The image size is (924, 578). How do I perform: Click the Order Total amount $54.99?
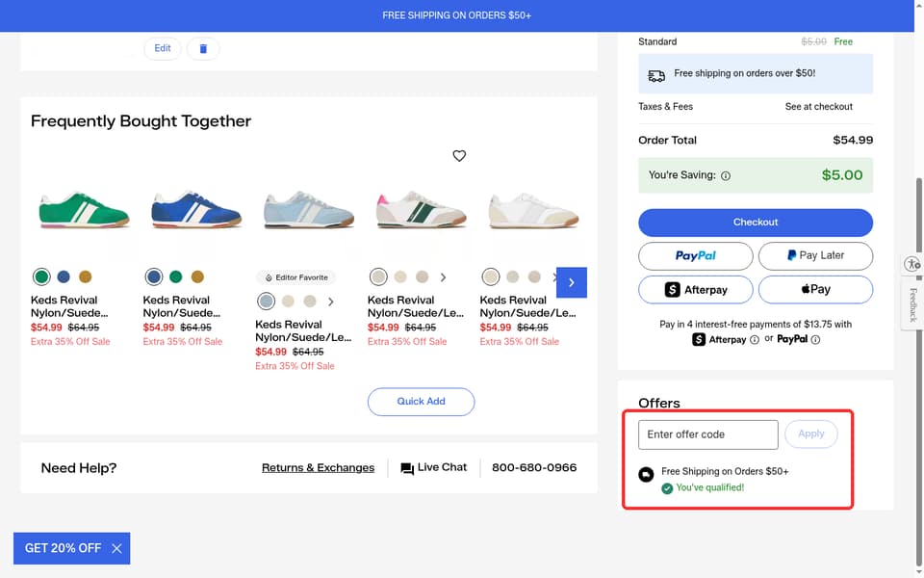tap(853, 141)
